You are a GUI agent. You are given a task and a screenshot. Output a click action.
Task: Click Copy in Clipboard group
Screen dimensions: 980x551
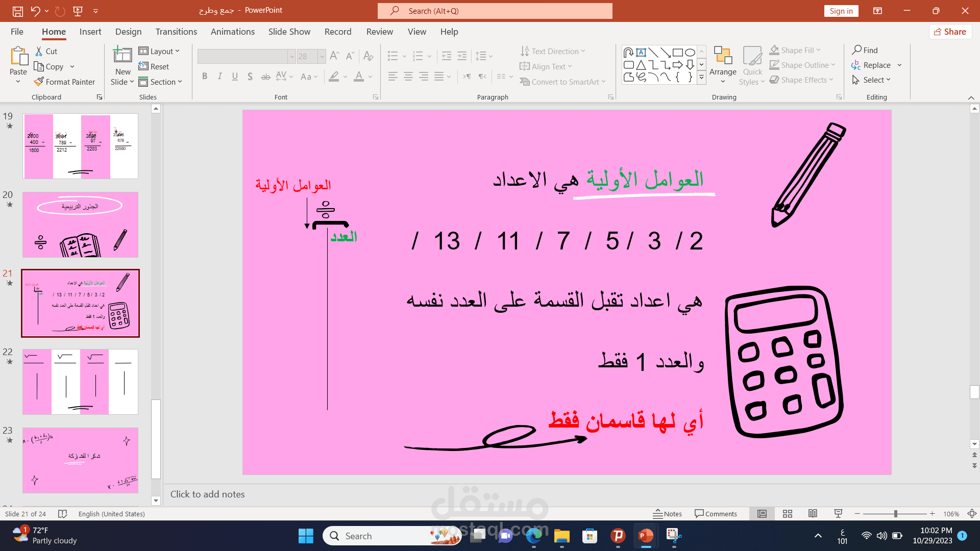48,66
